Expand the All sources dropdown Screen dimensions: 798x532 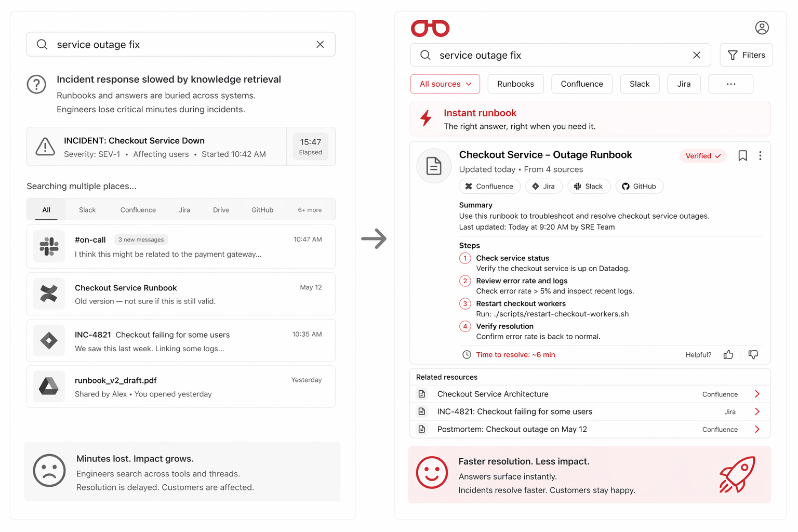(x=445, y=84)
